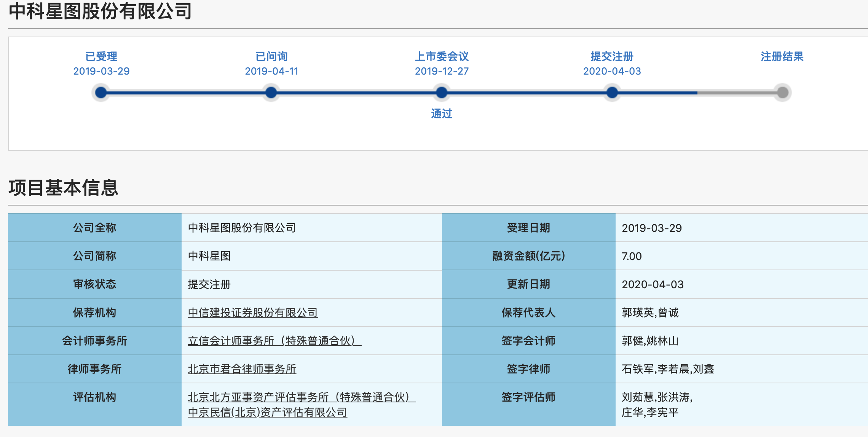Click the 公司简称 header cell
The height and width of the screenshot is (437, 868).
coord(95,256)
